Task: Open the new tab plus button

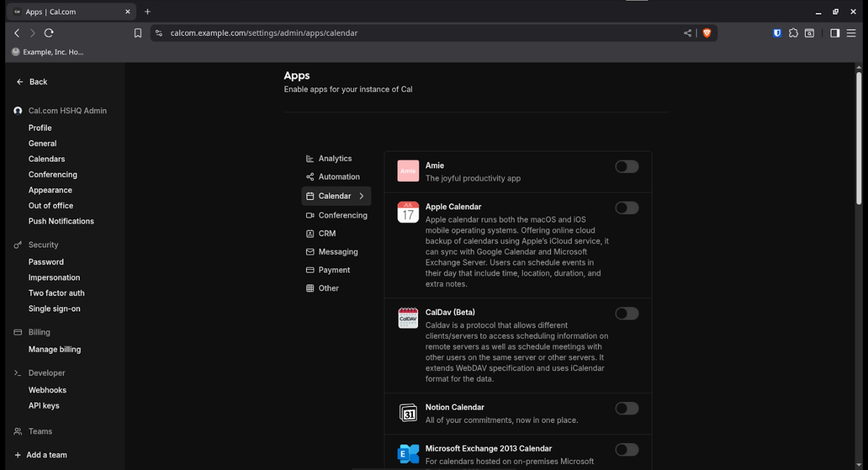Action: (x=147, y=12)
